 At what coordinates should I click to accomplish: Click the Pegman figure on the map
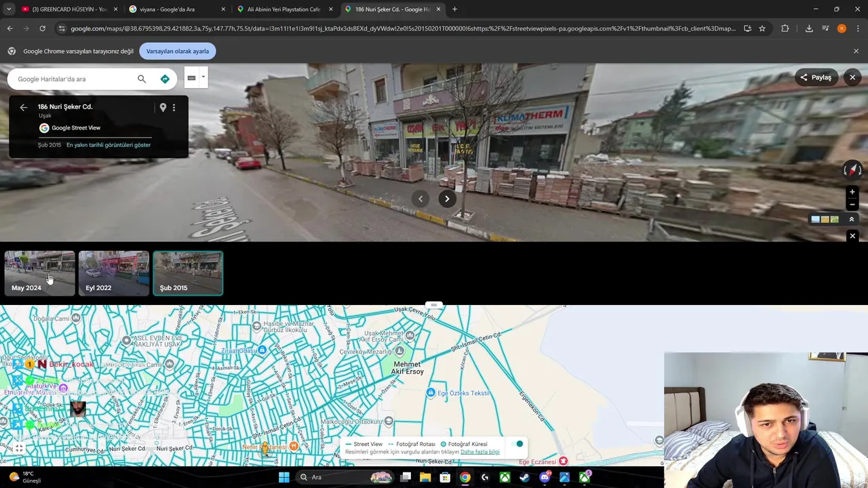coord(265,449)
